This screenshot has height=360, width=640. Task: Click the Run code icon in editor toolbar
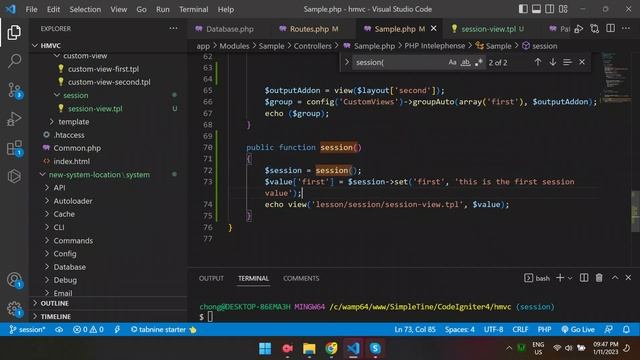click(579, 29)
